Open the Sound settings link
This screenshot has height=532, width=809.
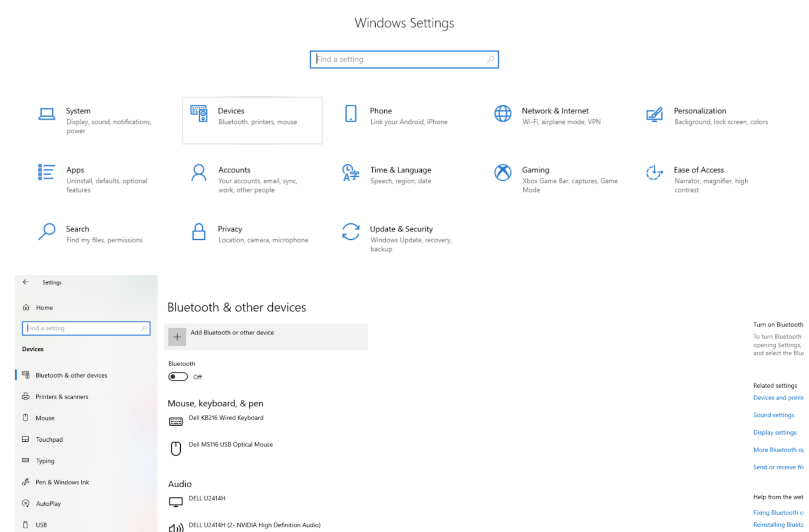(x=773, y=415)
